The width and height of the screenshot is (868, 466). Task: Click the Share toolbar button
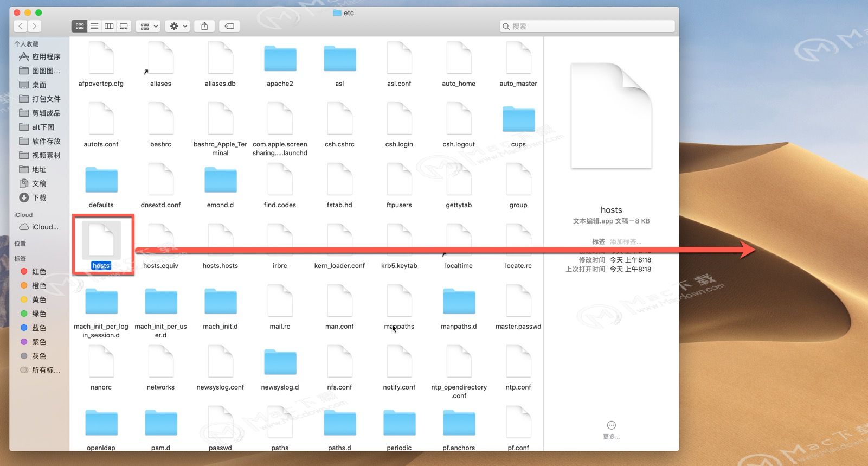click(x=204, y=26)
